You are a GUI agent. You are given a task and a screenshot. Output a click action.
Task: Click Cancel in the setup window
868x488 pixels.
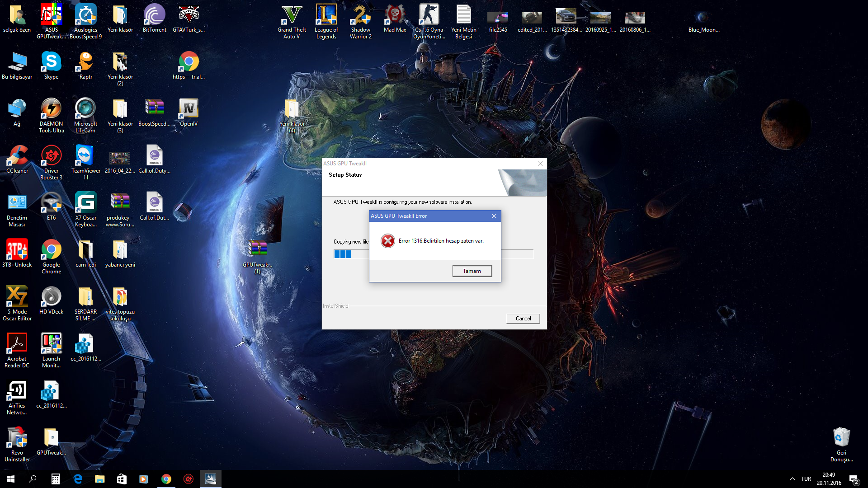click(x=523, y=319)
